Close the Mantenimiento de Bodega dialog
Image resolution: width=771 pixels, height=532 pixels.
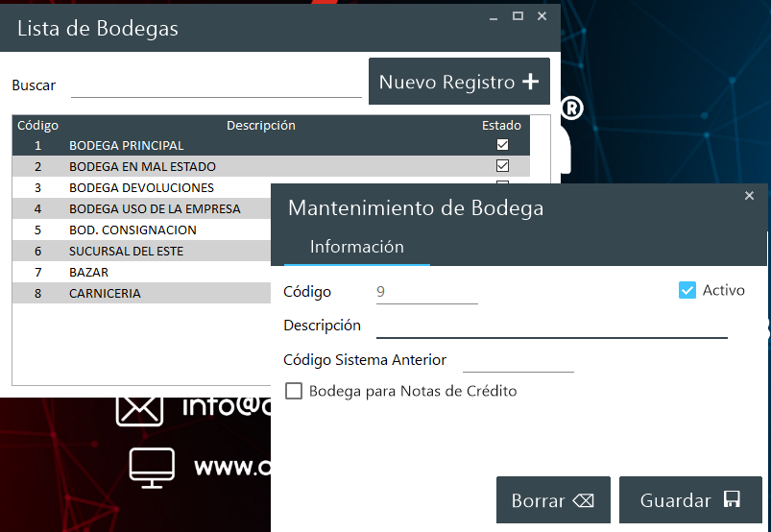pos(749,196)
